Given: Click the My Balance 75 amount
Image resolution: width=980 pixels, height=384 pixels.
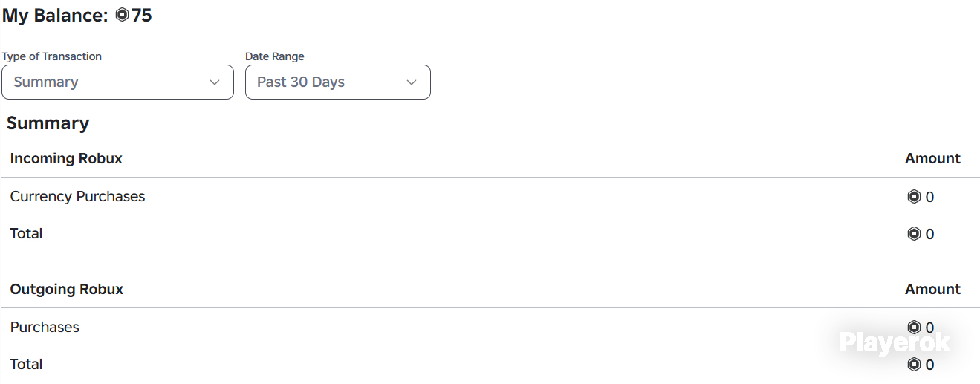Looking at the screenshot, I should [x=142, y=16].
